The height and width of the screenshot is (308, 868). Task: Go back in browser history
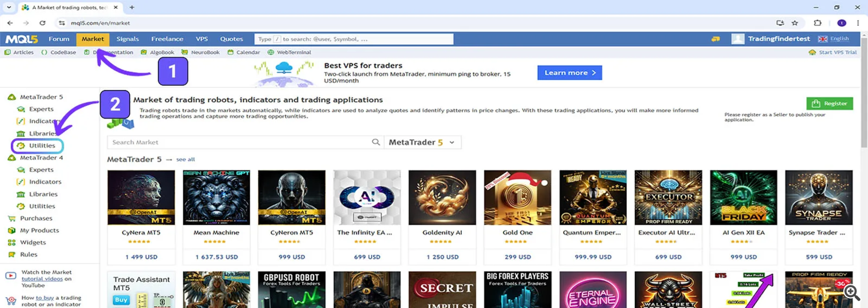10,23
